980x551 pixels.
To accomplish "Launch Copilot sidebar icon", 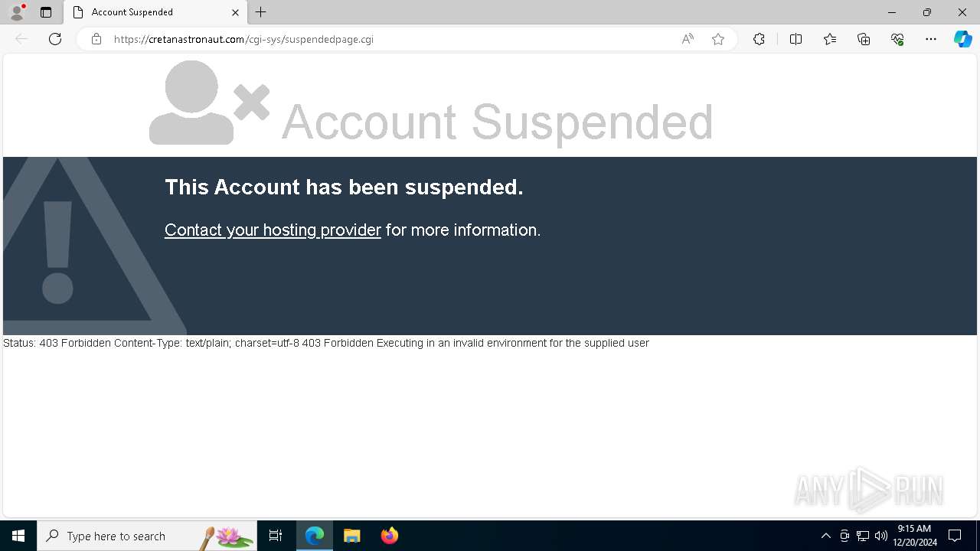I will 962,39.
